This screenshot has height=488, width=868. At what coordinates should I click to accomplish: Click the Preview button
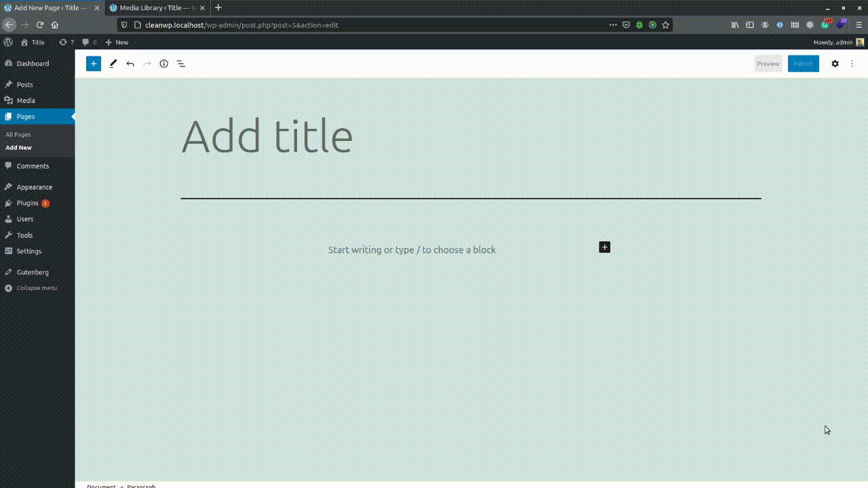(x=768, y=64)
